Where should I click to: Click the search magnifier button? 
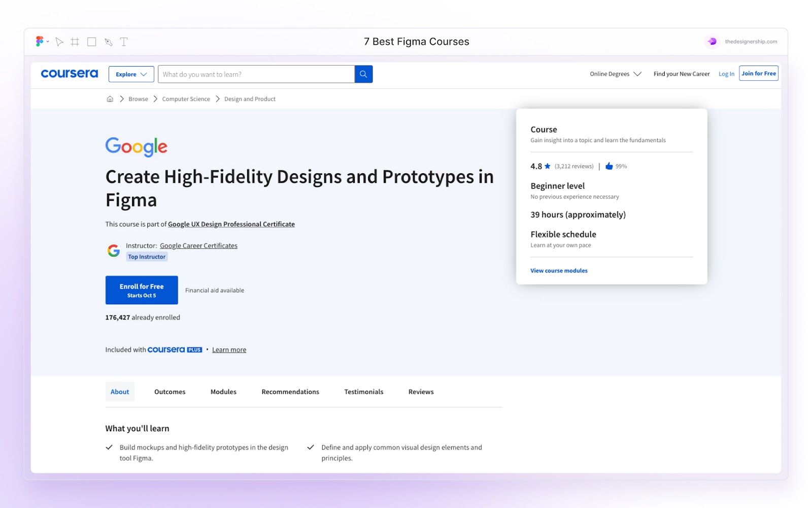coord(363,74)
